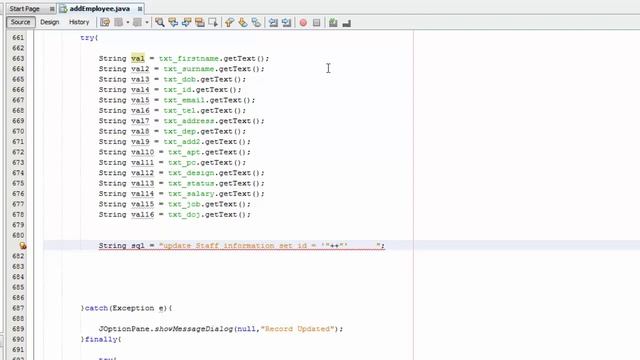Screen dimensions: 640x360
Task: Click 'txt_apt' on line 672
Action: point(184,152)
